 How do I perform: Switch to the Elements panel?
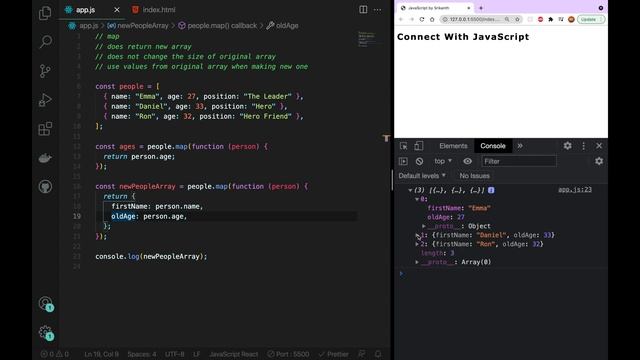click(453, 146)
